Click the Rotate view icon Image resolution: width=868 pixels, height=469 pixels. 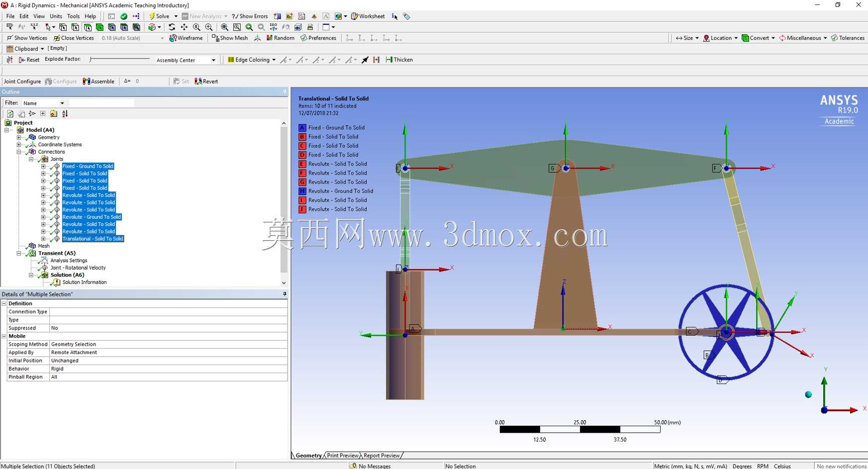172,27
